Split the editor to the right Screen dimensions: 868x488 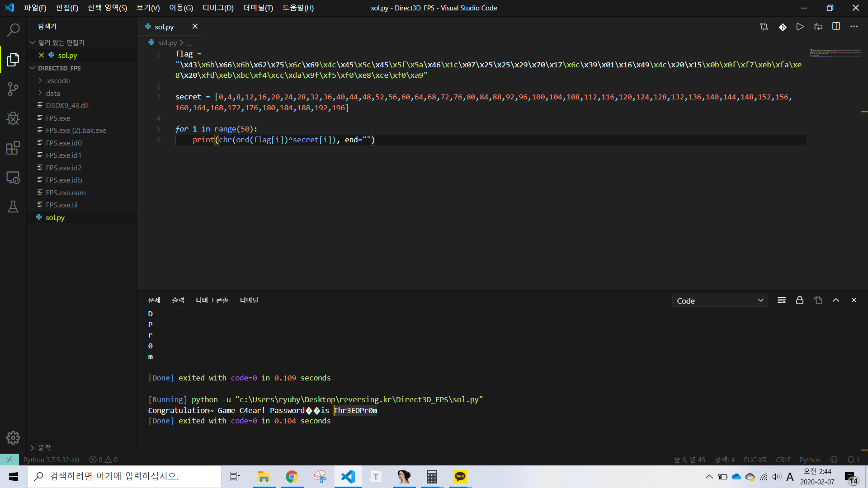[836, 27]
